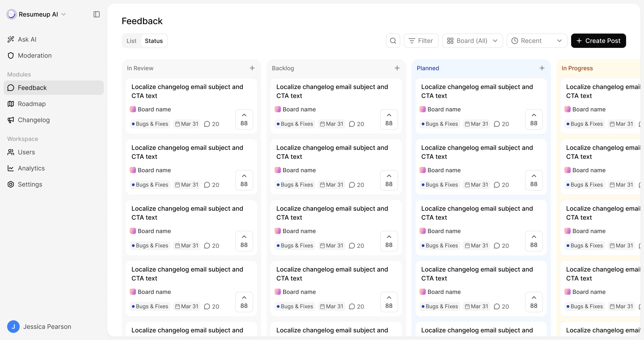Viewport: 644px width, 340px height.
Task: Click Jessica Pearson's profile avatar
Action: 13,327
